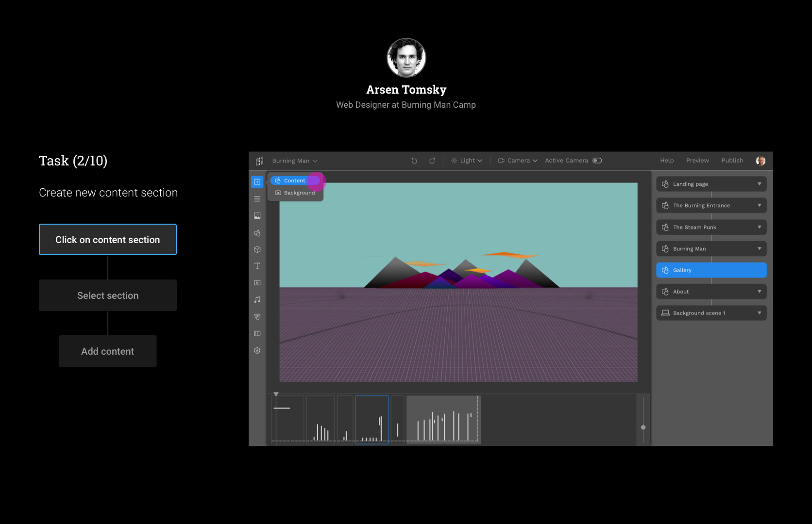Open the Light dropdown menu
The width and height of the screenshot is (812, 524).
pos(467,161)
